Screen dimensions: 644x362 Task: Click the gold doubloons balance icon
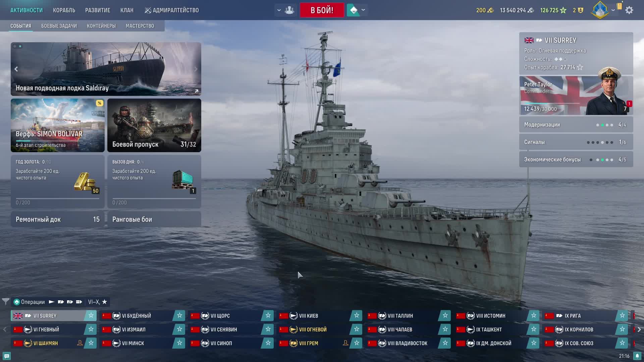490,10
